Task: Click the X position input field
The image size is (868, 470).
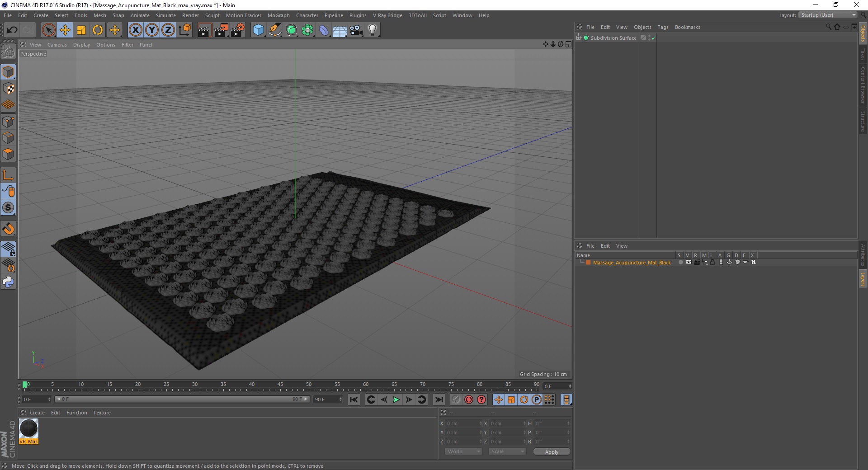Action: pos(463,423)
